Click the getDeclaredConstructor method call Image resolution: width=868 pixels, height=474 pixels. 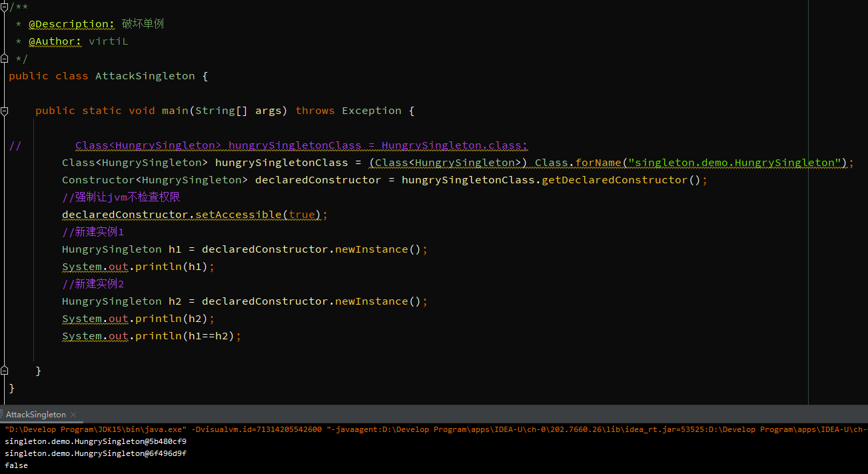click(614, 180)
